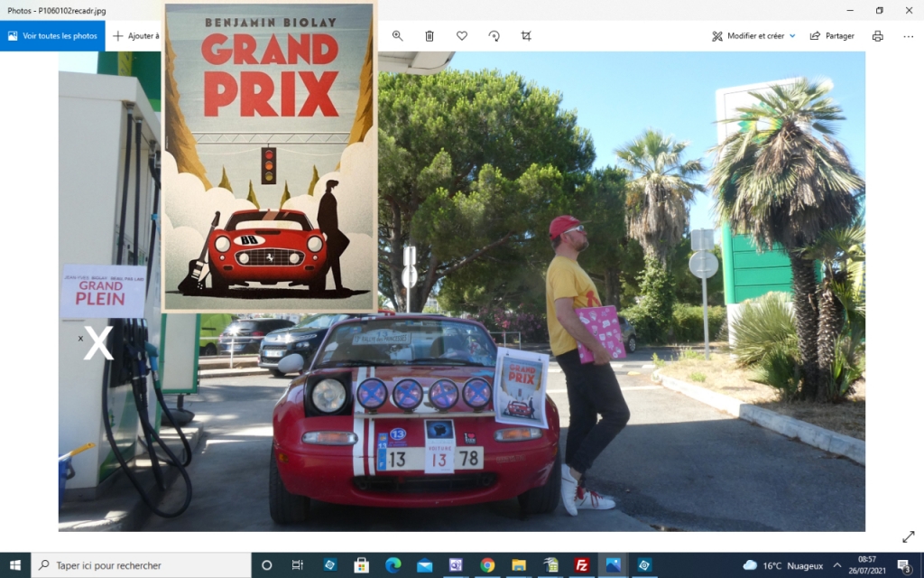This screenshot has height=578, width=924.
Task: Zoom in using the magnifier icon
Action: tap(398, 36)
